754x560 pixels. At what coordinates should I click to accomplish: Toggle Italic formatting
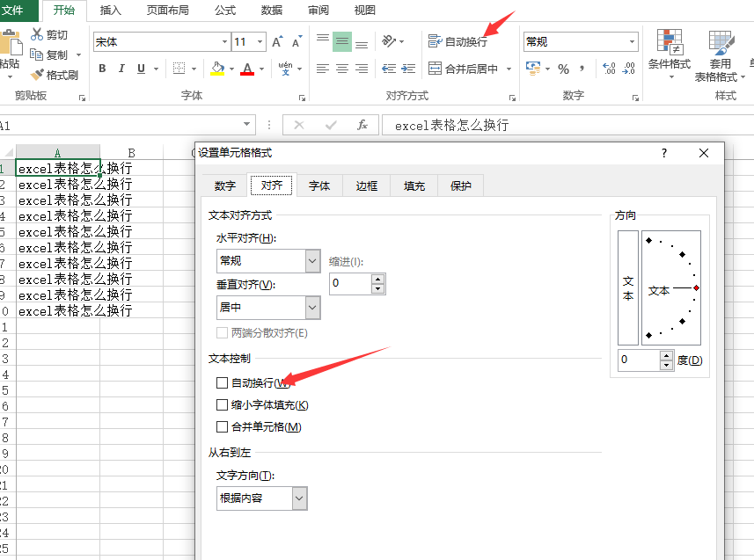(x=121, y=69)
